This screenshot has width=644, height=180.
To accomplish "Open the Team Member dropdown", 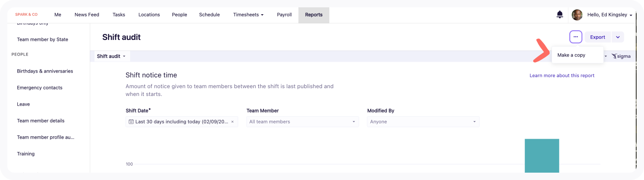I will (x=302, y=122).
